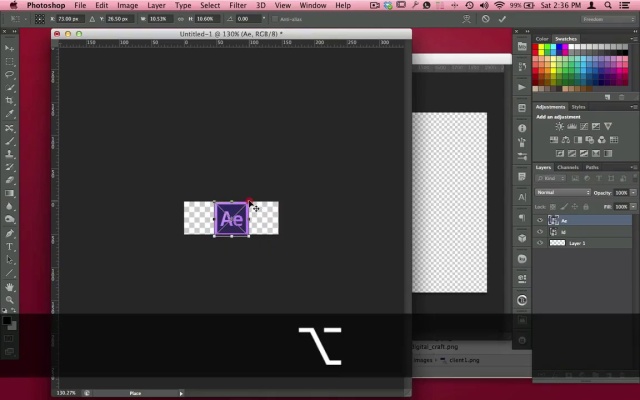Image resolution: width=640 pixels, height=400 pixels.
Task: Switch to the Styles tab
Action: coord(578,107)
